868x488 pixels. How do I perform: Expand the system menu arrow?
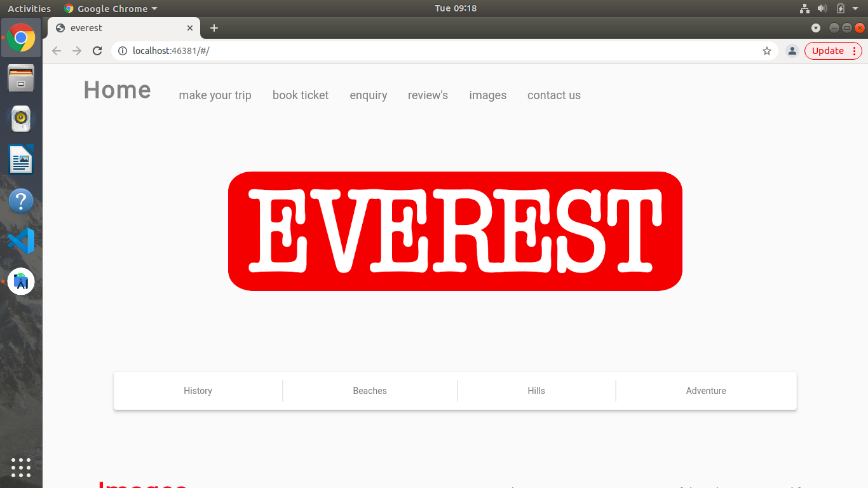pyautogui.click(x=855, y=8)
